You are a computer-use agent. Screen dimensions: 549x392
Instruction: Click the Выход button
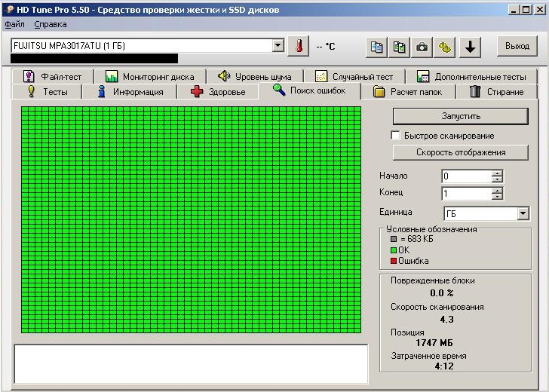coord(517,46)
